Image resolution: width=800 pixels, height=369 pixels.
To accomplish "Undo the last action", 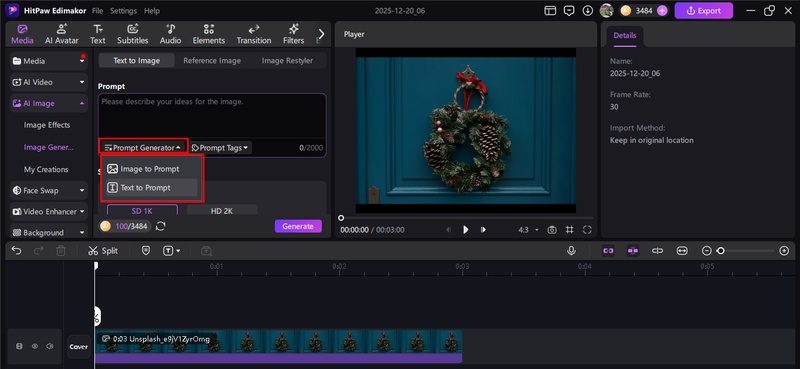I will [17, 251].
